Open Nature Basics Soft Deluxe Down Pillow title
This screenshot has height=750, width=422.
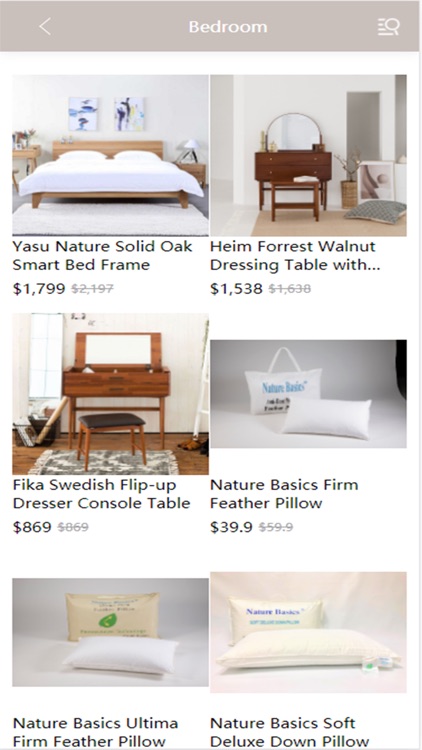(x=289, y=732)
